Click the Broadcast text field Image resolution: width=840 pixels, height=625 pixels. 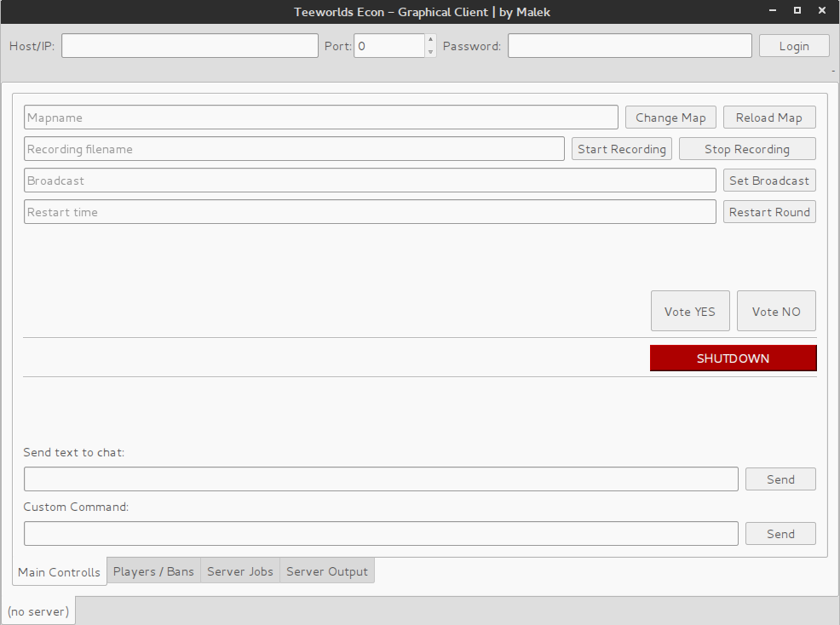tap(370, 181)
